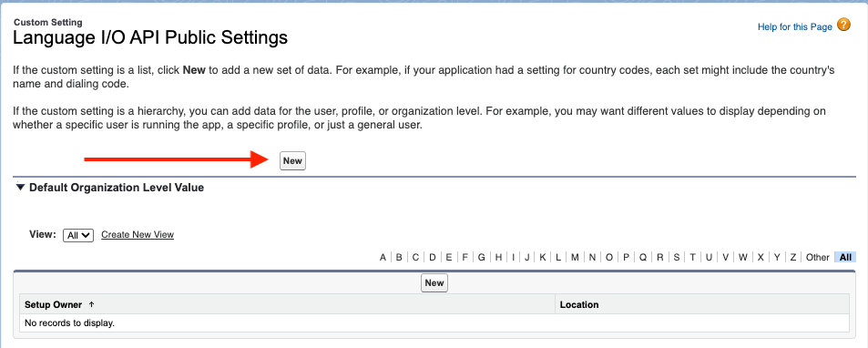
Task: Click the New button above the Setup Owner table
Action: (434, 282)
